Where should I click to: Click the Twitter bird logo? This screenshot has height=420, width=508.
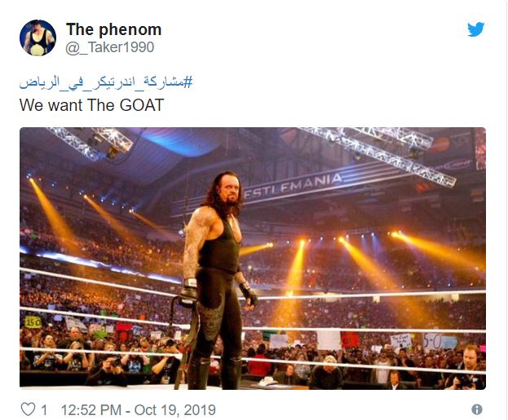[x=475, y=30]
